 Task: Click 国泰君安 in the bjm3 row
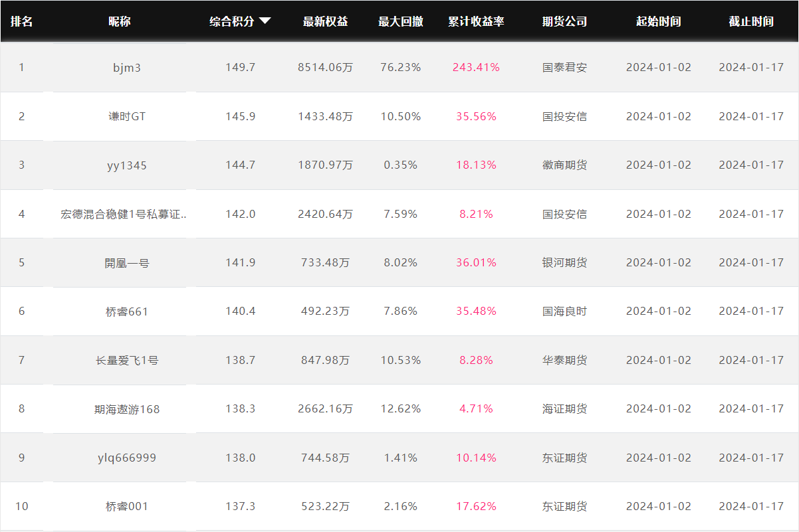click(x=565, y=68)
